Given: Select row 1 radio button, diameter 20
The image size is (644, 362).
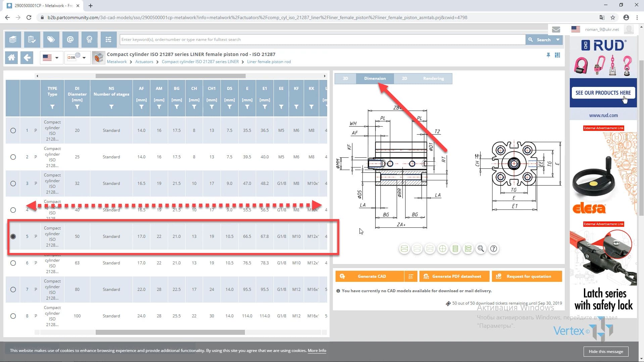Looking at the screenshot, I should pyautogui.click(x=13, y=131).
